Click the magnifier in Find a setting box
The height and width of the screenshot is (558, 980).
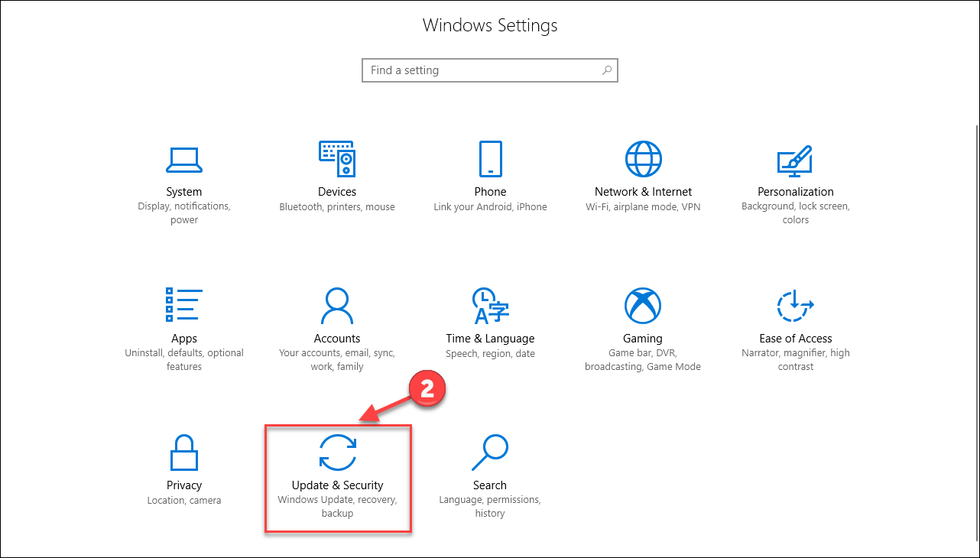(607, 70)
